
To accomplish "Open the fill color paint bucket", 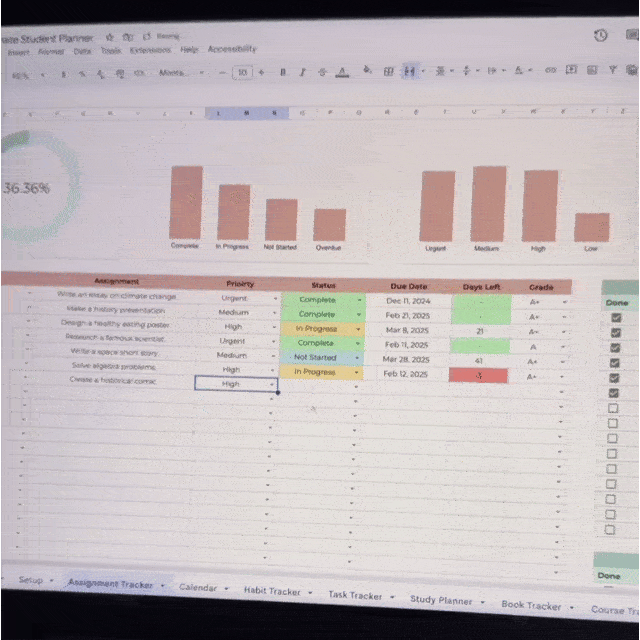I will 367,71.
